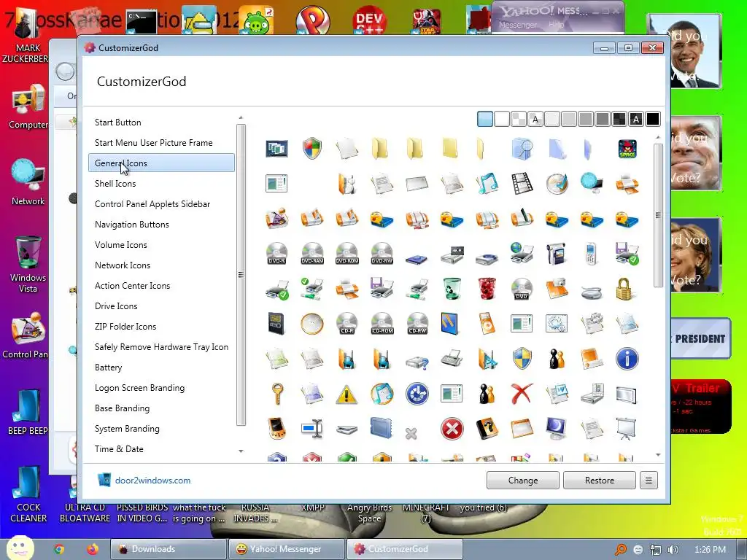Image resolution: width=747 pixels, height=560 pixels.
Task: Choose the checkerboard transparent background swatch
Action: (x=519, y=119)
